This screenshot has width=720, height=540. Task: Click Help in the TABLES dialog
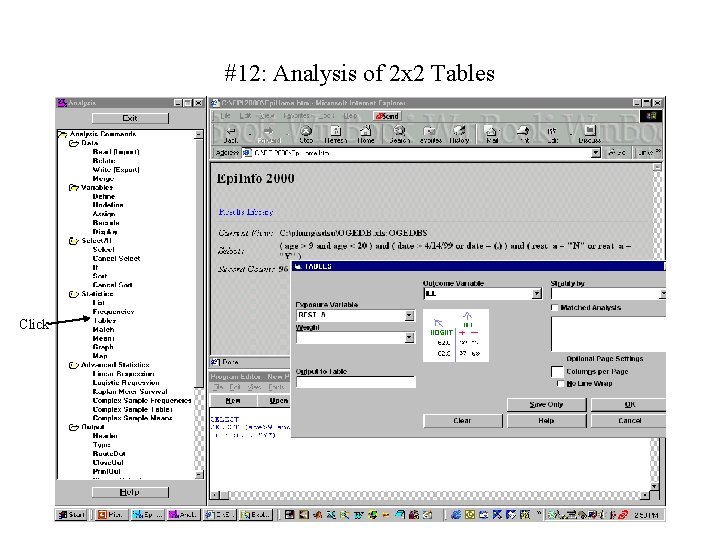click(546, 421)
